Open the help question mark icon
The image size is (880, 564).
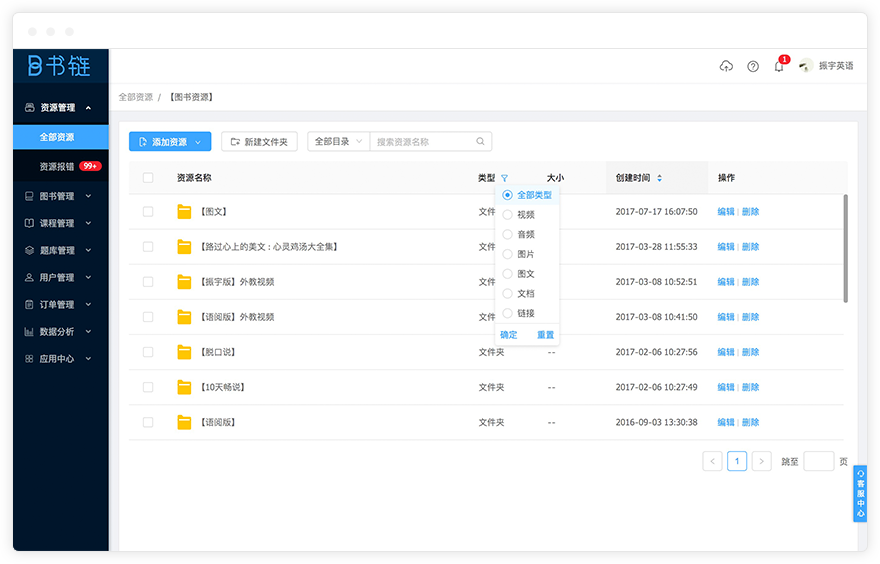(x=753, y=66)
